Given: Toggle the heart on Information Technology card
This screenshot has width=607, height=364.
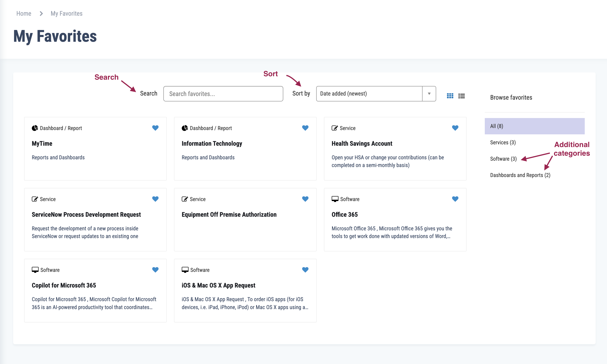Looking at the screenshot, I should point(305,128).
